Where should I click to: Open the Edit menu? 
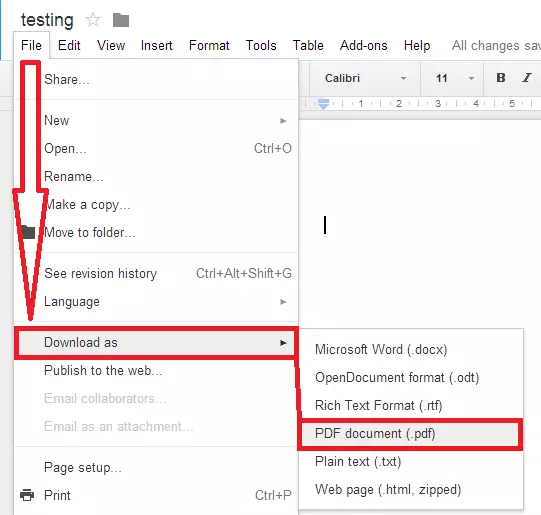pos(69,45)
